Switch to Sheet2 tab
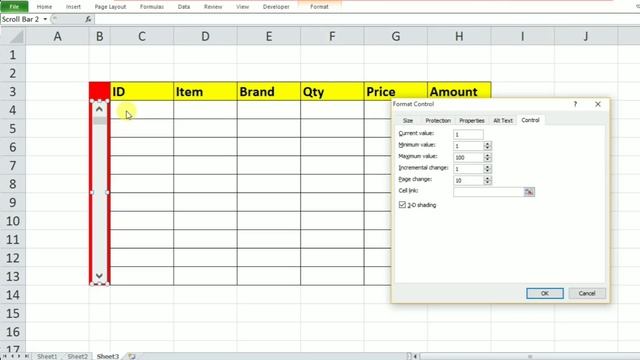The image size is (640, 360). [78, 356]
